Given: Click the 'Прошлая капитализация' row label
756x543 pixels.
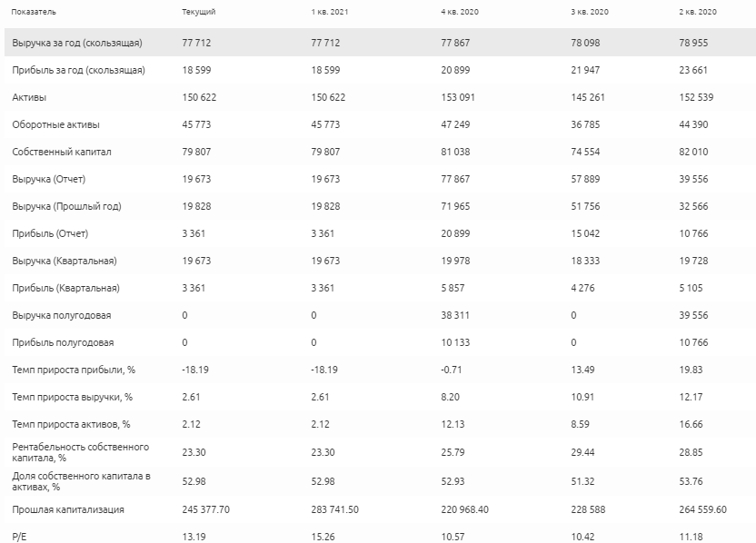Looking at the screenshot, I should pos(67,509).
